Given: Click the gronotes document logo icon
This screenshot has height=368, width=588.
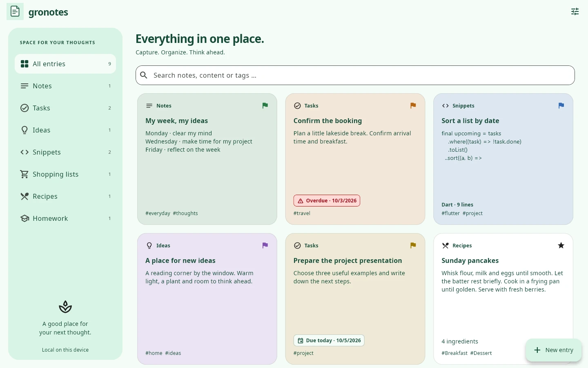Looking at the screenshot, I should (15, 12).
